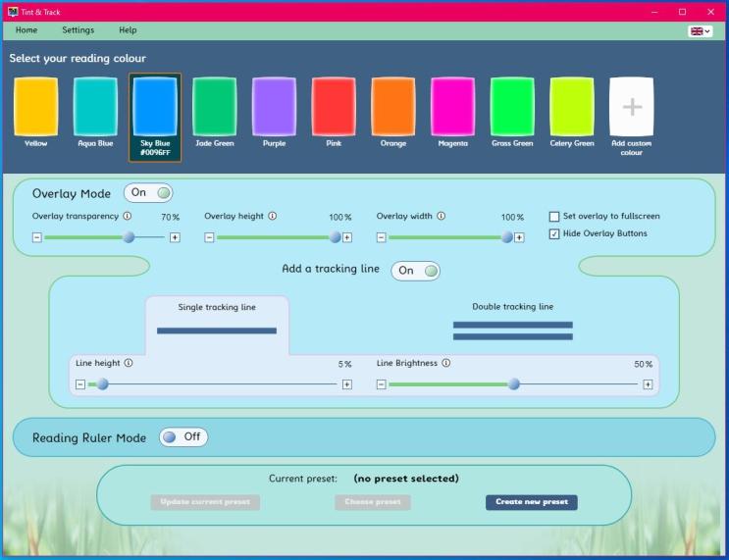Click Create new preset button
729x560 pixels.
pos(532,502)
